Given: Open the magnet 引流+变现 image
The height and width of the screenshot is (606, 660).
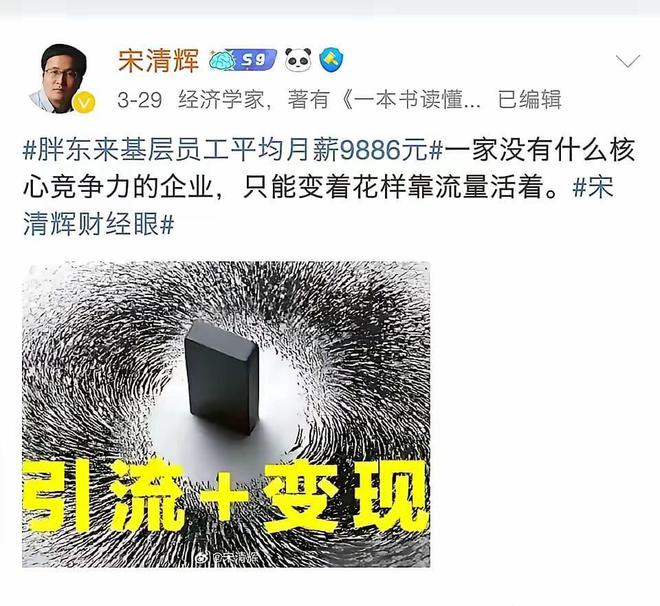Looking at the screenshot, I should (x=226, y=414).
